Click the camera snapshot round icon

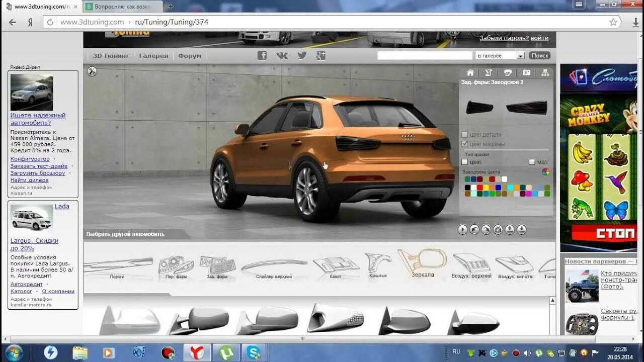click(x=498, y=230)
